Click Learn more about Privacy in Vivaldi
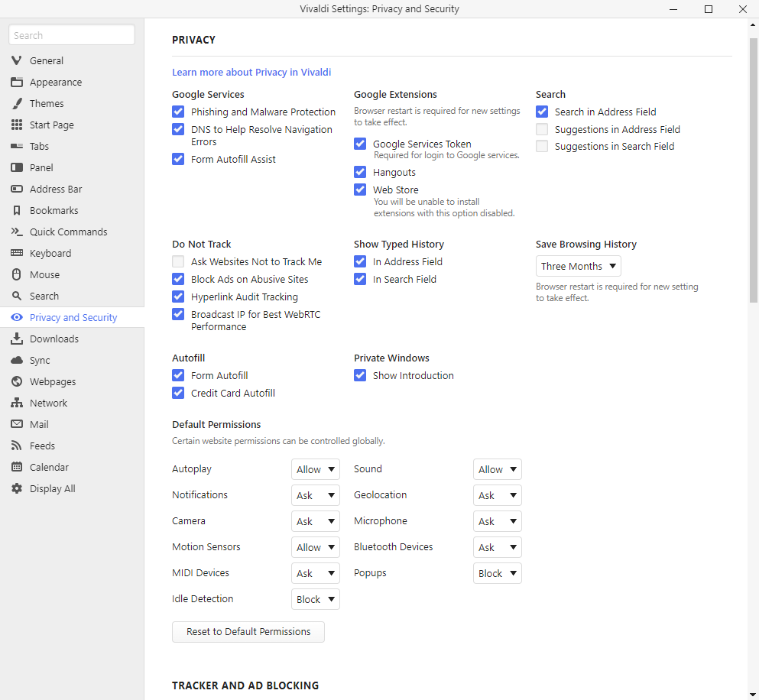 251,72
